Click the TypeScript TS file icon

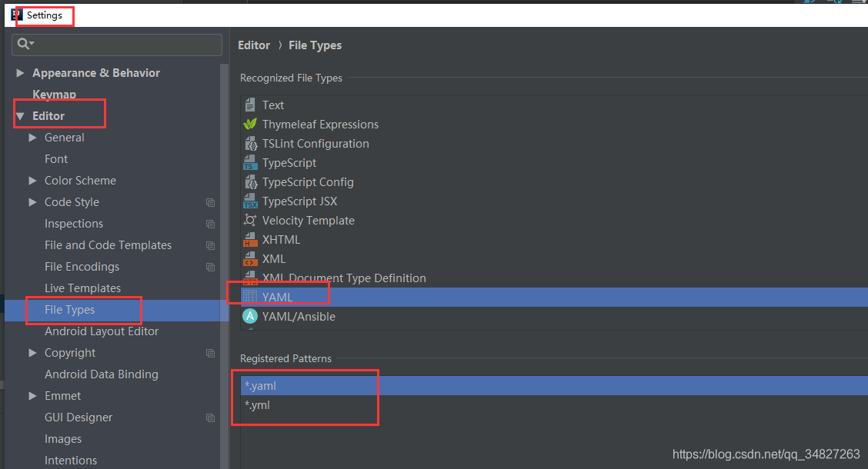click(x=250, y=162)
